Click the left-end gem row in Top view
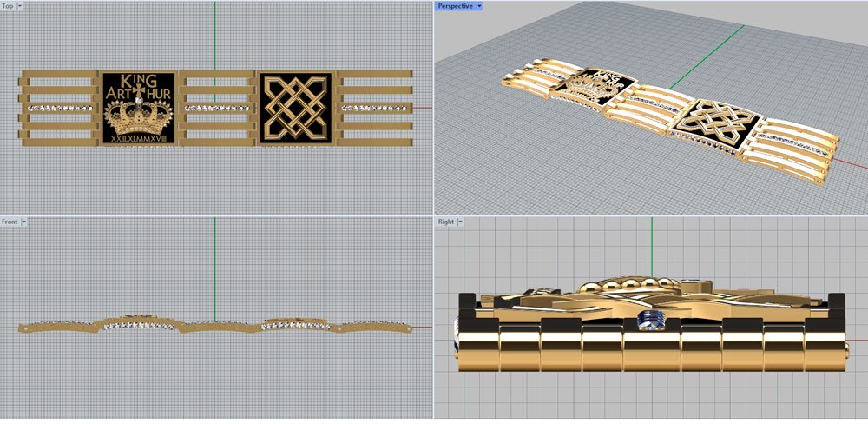This screenshot has width=868, height=424. click(61, 108)
